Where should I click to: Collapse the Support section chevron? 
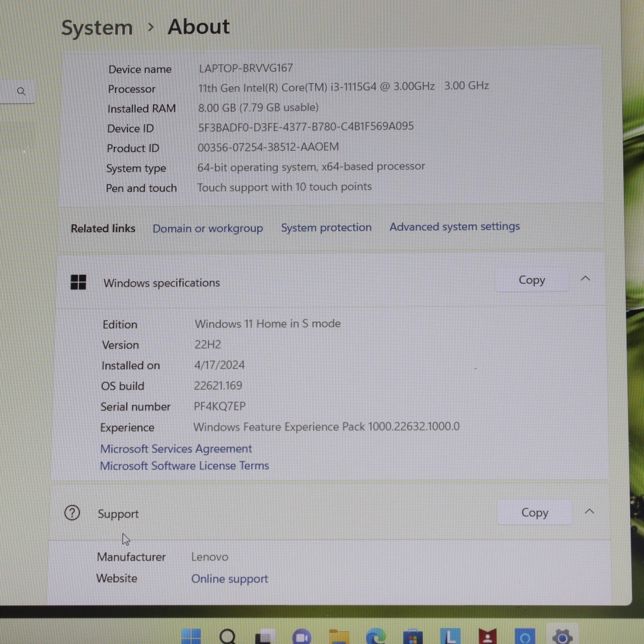coord(589,511)
